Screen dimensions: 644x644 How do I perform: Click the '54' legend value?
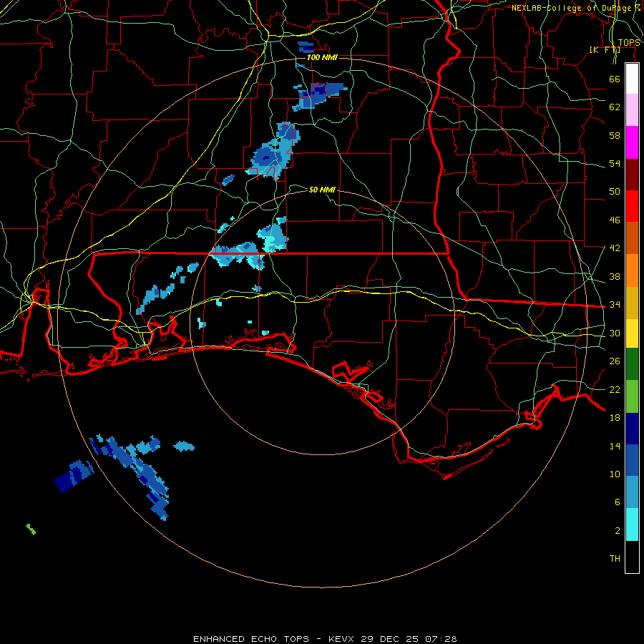[x=615, y=163]
